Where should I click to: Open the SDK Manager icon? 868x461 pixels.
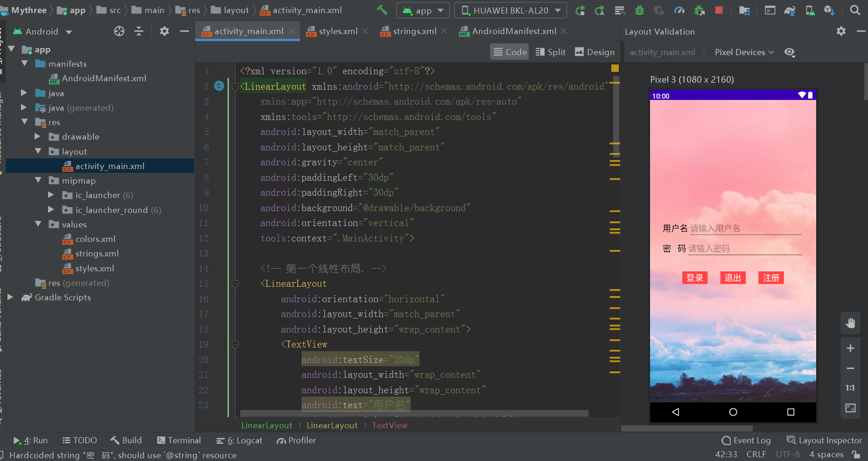(829, 10)
